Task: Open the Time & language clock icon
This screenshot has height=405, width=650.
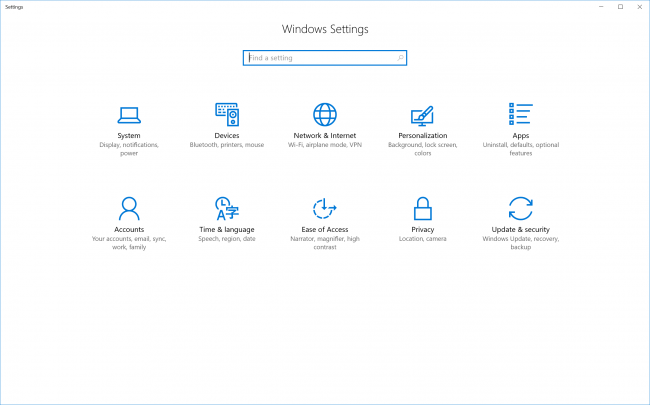Action: pyautogui.click(x=227, y=209)
